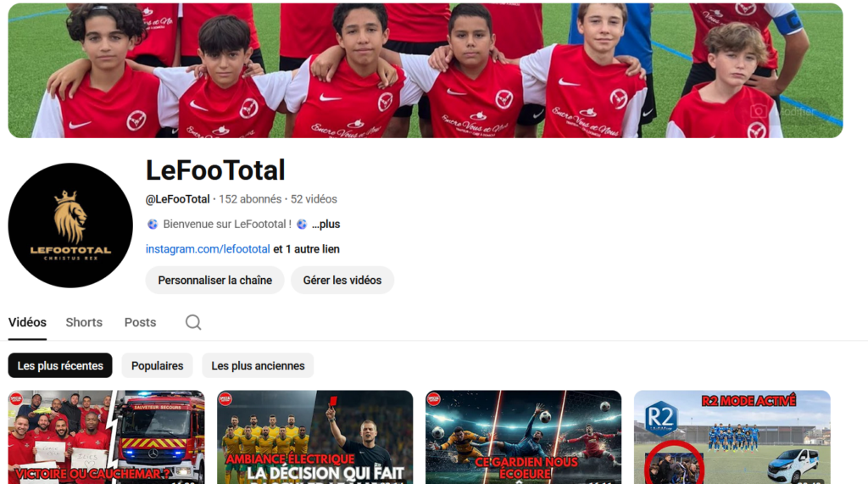Open the instagram.com/lefoototal link
Viewport: 868px width, 484px height.
208,249
